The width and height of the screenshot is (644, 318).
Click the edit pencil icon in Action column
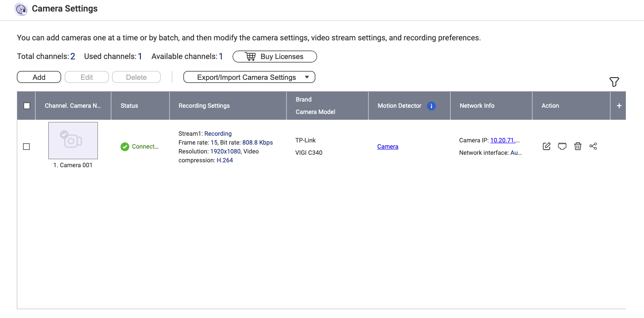(x=547, y=146)
